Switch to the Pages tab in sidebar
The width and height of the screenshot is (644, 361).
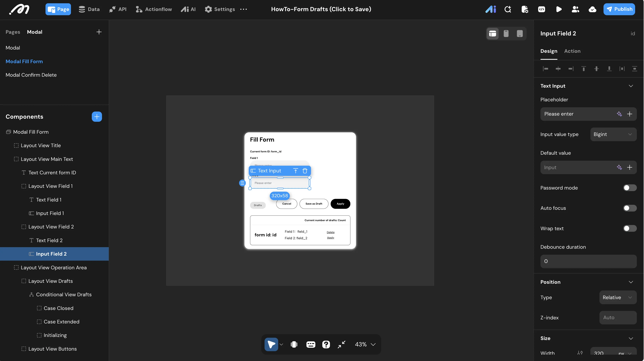coord(13,32)
